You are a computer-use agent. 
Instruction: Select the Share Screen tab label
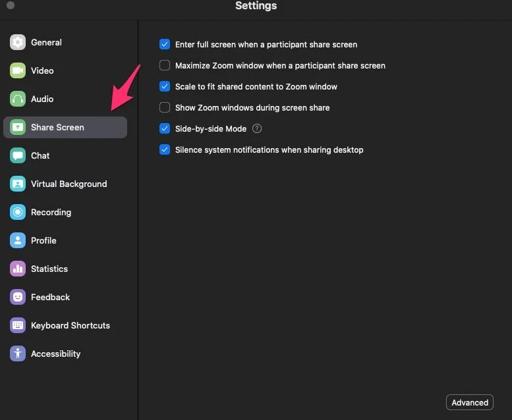click(x=57, y=127)
